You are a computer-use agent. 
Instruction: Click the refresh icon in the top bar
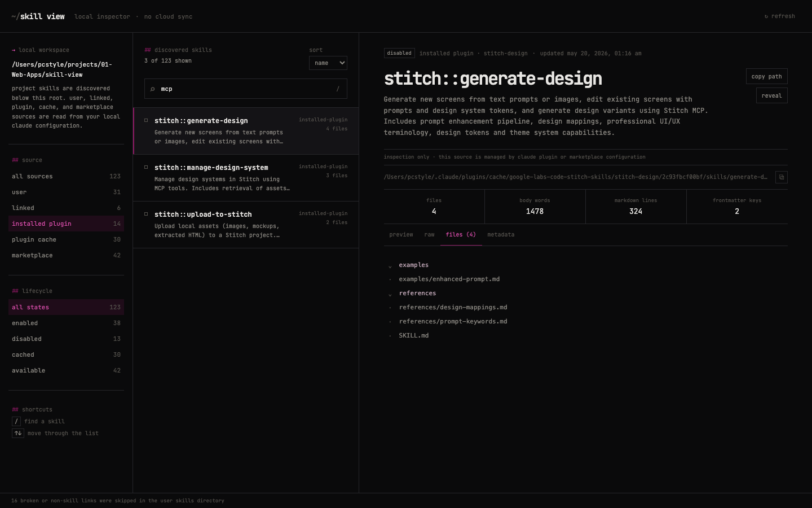coord(766,16)
